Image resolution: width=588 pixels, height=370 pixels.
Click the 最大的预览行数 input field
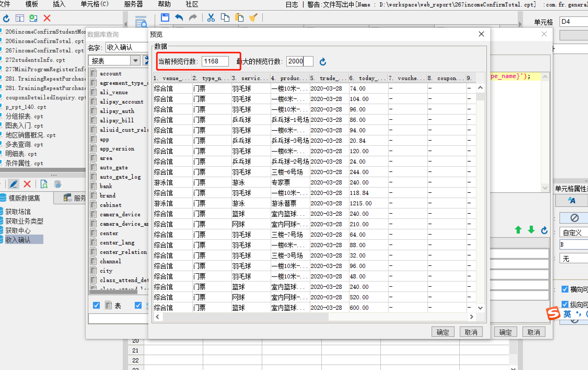[x=299, y=61]
